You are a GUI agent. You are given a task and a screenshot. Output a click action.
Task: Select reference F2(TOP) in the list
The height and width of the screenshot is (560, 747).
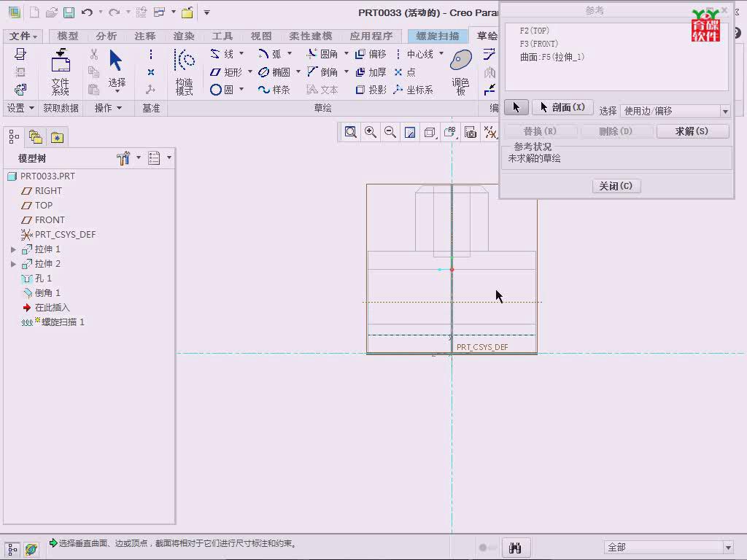535,31
